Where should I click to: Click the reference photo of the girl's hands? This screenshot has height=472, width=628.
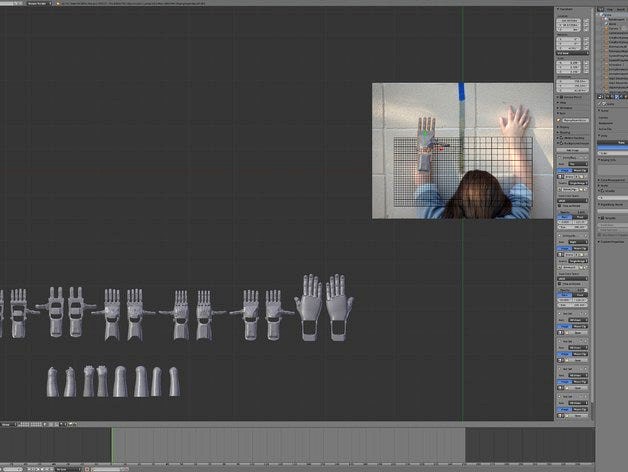click(461, 150)
